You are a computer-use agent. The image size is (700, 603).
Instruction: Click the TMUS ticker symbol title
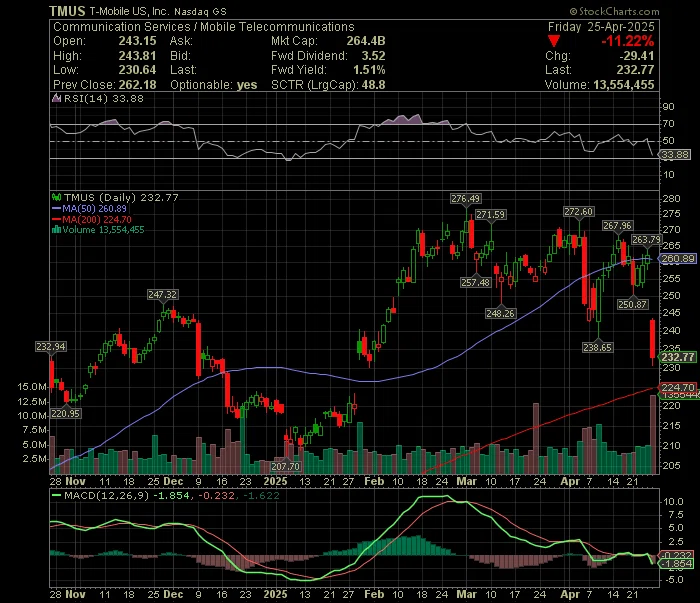[x=67, y=11]
